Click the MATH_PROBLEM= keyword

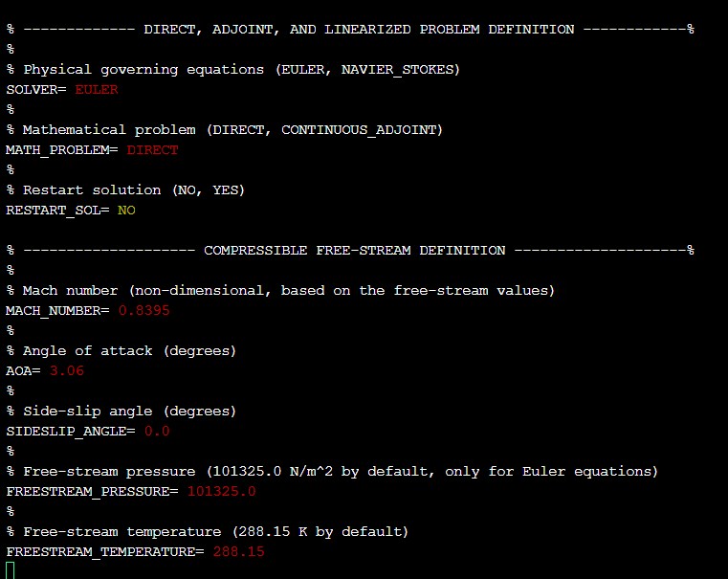(62, 149)
